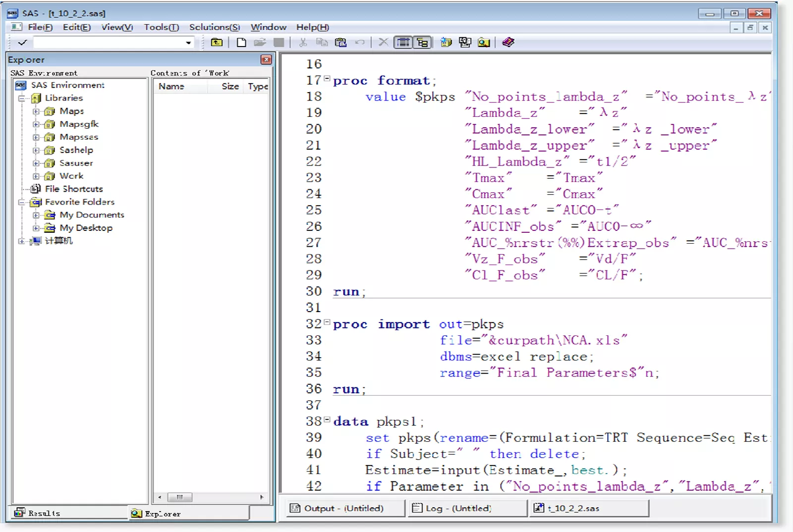This screenshot has width=793, height=532.
Task: Click the Paste clipboard icon
Action: point(340,42)
